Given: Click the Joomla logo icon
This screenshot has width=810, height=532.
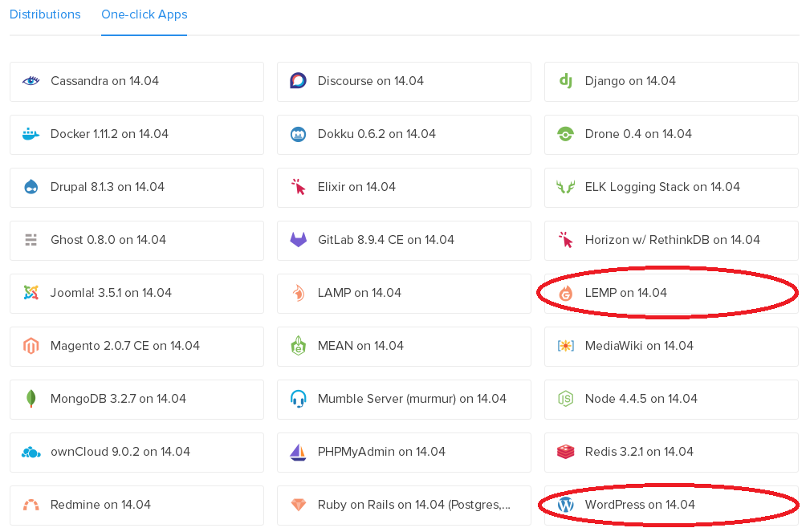Looking at the screenshot, I should pyautogui.click(x=31, y=293).
